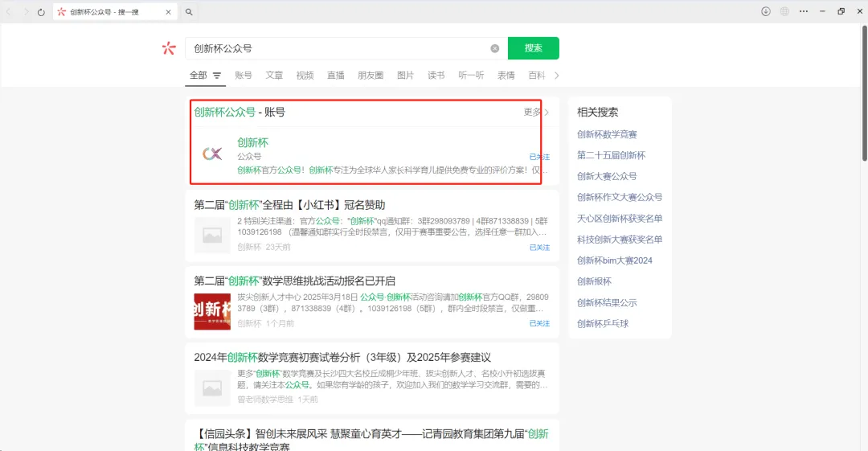Toggle 已关注 on the 1个月前 article
Image resolution: width=868 pixels, height=451 pixels.
[539, 323]
